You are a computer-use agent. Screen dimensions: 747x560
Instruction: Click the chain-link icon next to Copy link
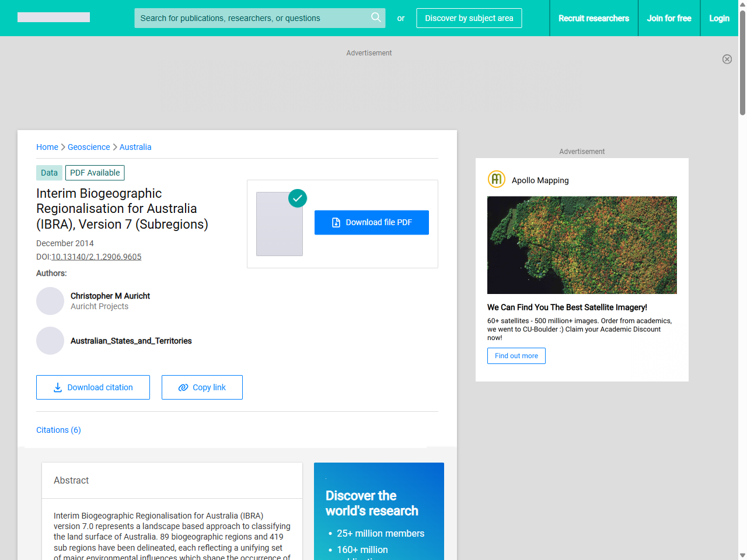click(x=183, y=387)
